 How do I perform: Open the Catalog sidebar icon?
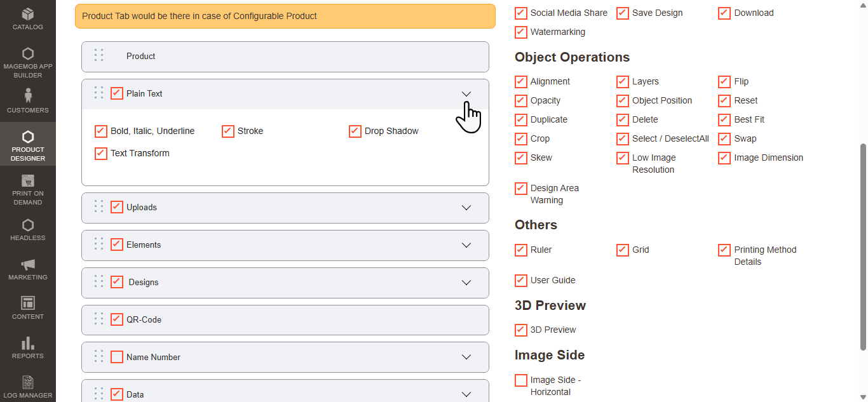point(28,14)
